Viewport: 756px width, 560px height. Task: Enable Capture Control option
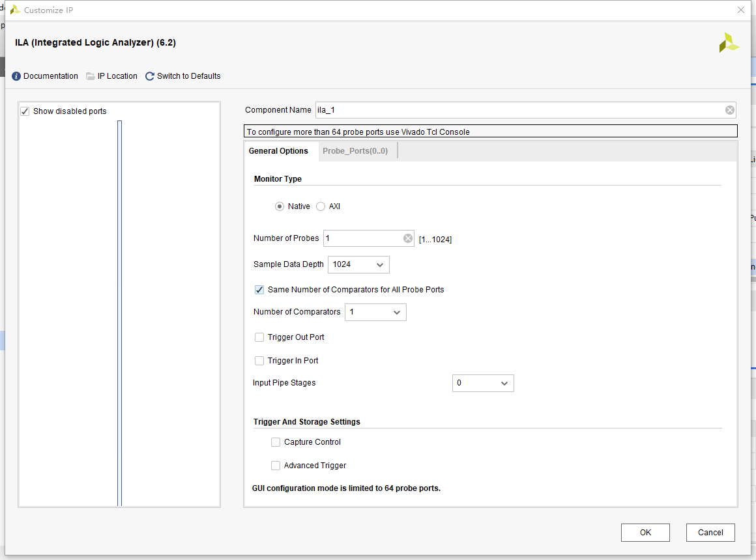click(x=276, y=442)
